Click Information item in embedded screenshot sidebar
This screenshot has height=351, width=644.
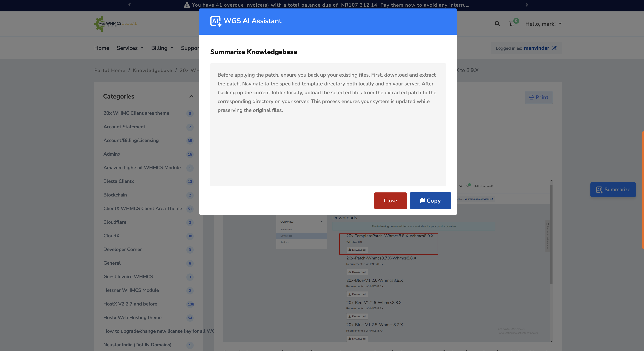pyautogui.click(x=286, y=229)
